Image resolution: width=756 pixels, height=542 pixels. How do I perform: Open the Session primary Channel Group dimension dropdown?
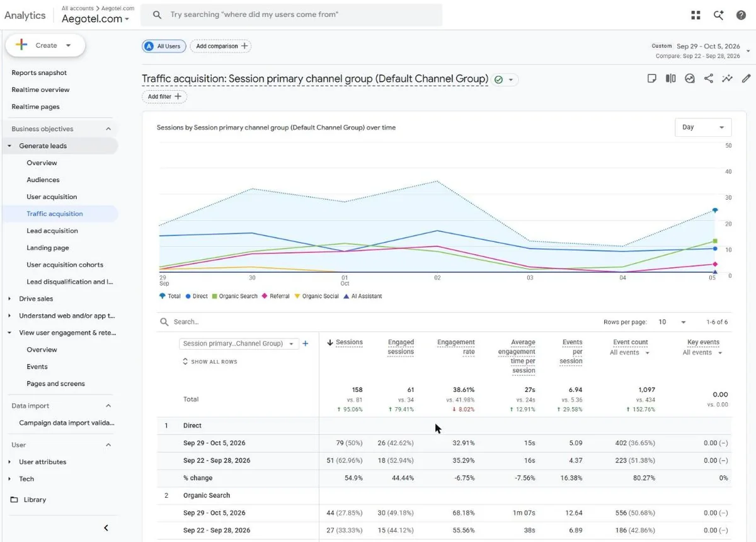238,343
